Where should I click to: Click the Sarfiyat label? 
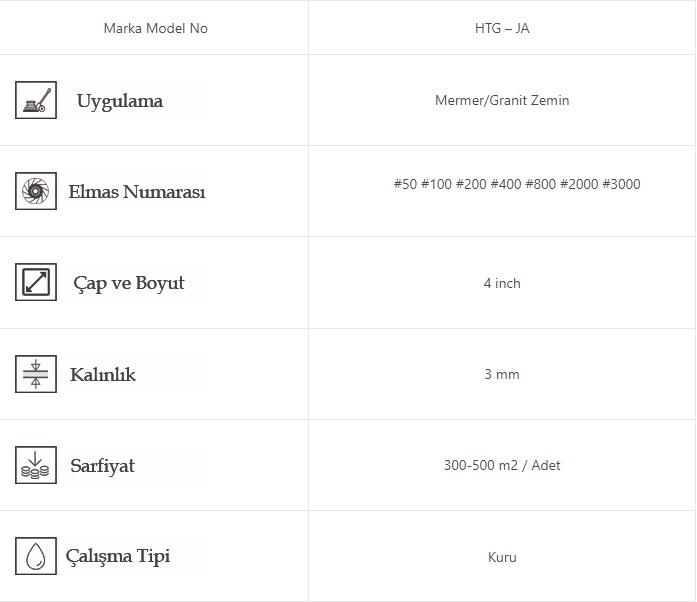click(x=102, y=466)
